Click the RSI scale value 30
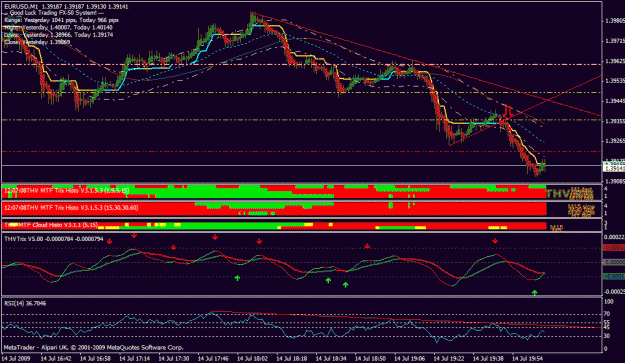Screen dimensions: 625x363 tap(607, 336)
